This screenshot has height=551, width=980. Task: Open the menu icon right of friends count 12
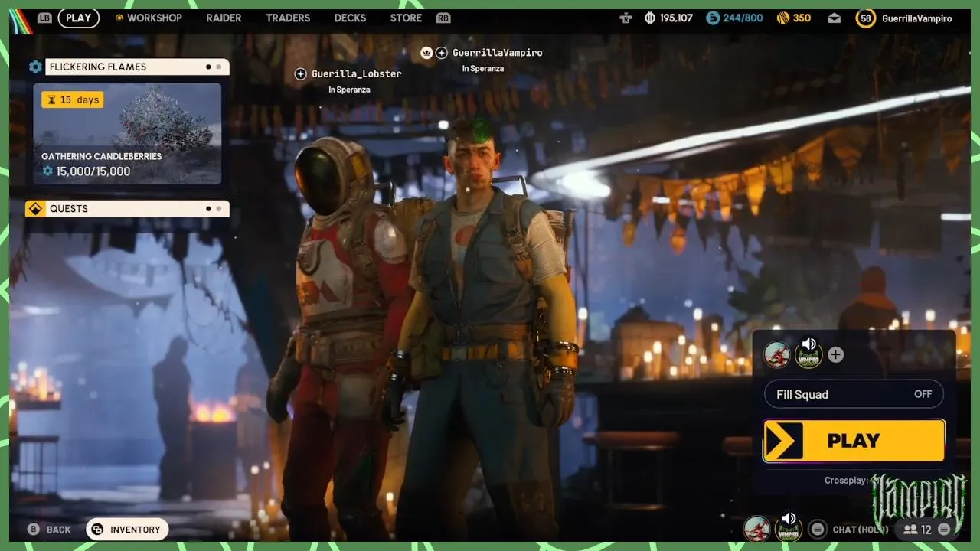[x=944, y=529]
